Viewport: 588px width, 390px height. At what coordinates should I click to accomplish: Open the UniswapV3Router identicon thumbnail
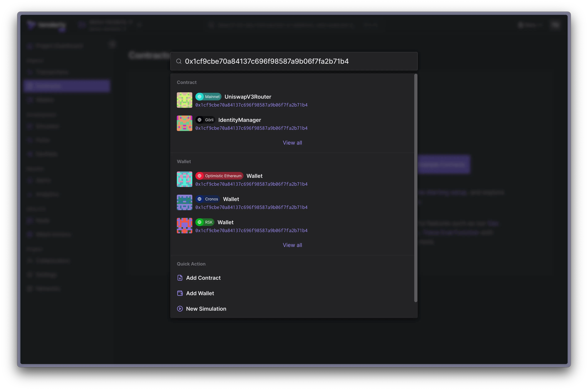tap(184, 100)
